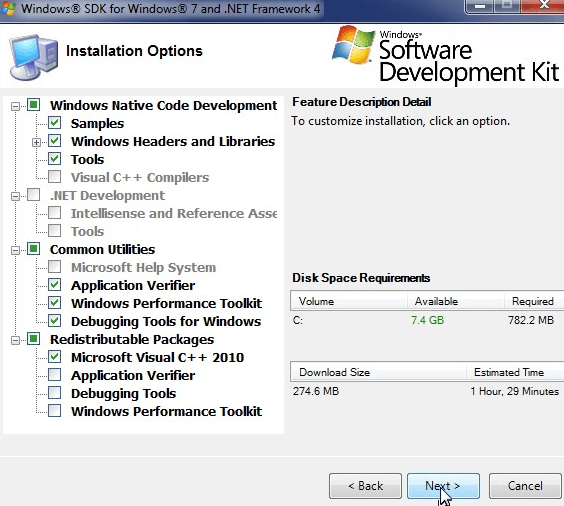Screen dimensions: 564x506
Task: Select the Microsoft Help System label
Action: point(144,268)
